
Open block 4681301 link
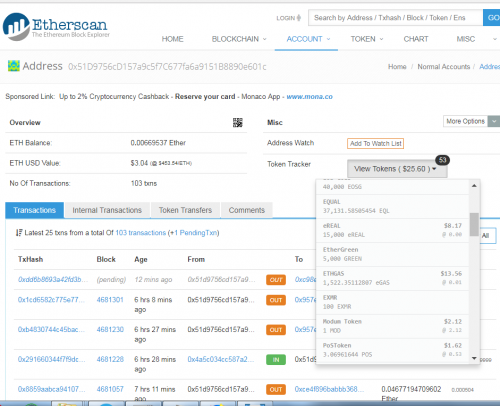[x=110, y=300]
